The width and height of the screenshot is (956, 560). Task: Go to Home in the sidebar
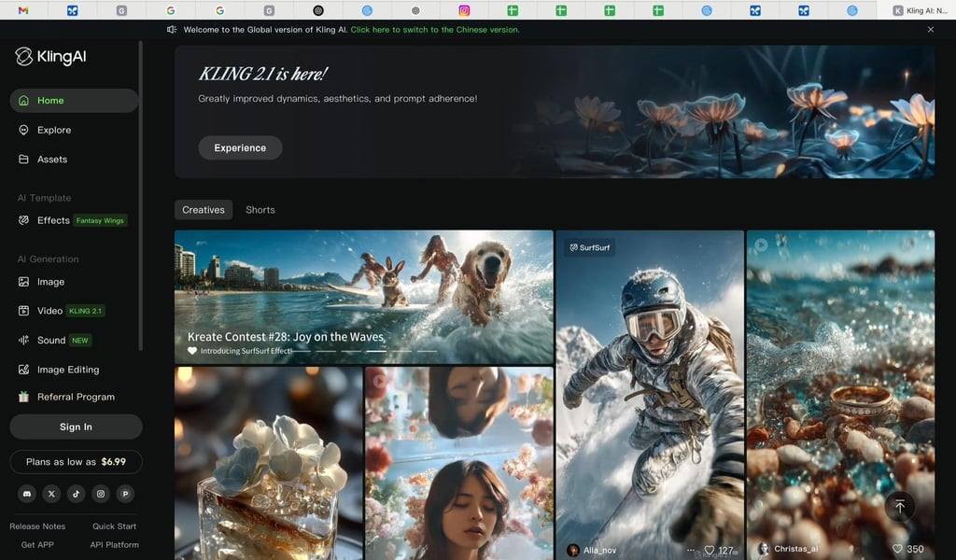point(74,101)
